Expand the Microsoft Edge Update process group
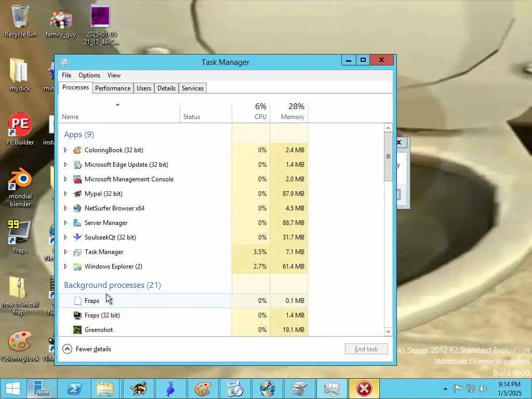532x399 pixels. (65, 165)
